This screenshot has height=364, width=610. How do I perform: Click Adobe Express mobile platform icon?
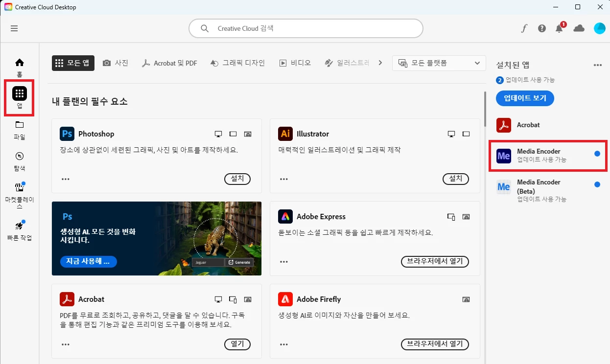coord(451,217)
